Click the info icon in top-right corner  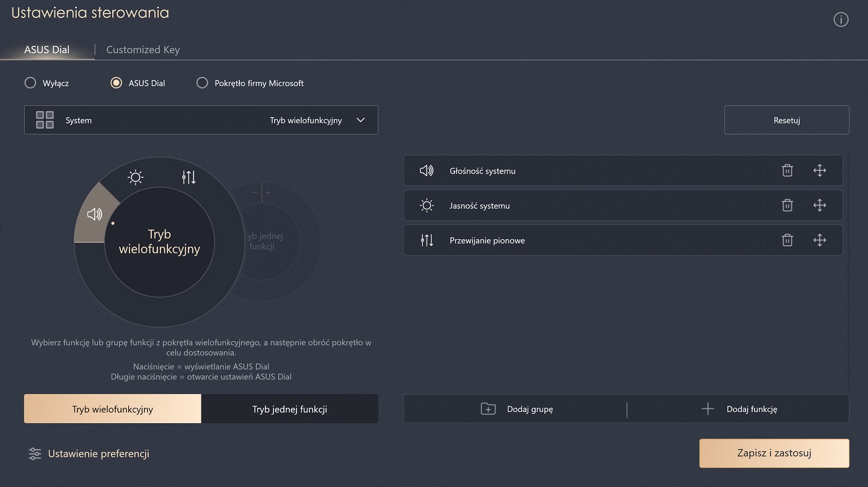[840, 20]
